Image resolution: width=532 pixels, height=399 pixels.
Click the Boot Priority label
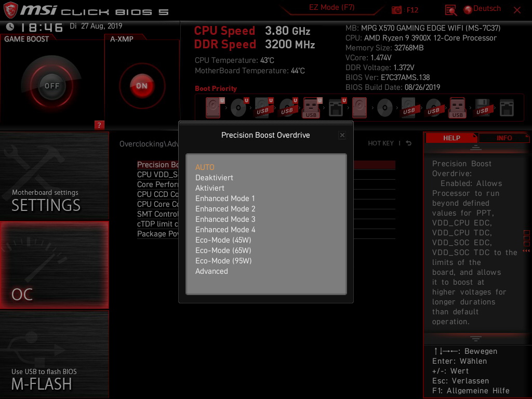(x=216, y=88)
